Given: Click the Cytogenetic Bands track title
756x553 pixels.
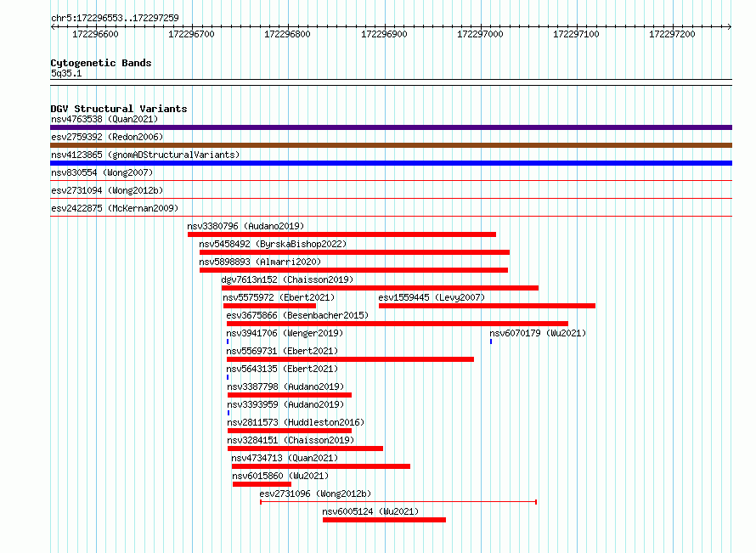Looking at the screenshot, I should tap(101, 63).
